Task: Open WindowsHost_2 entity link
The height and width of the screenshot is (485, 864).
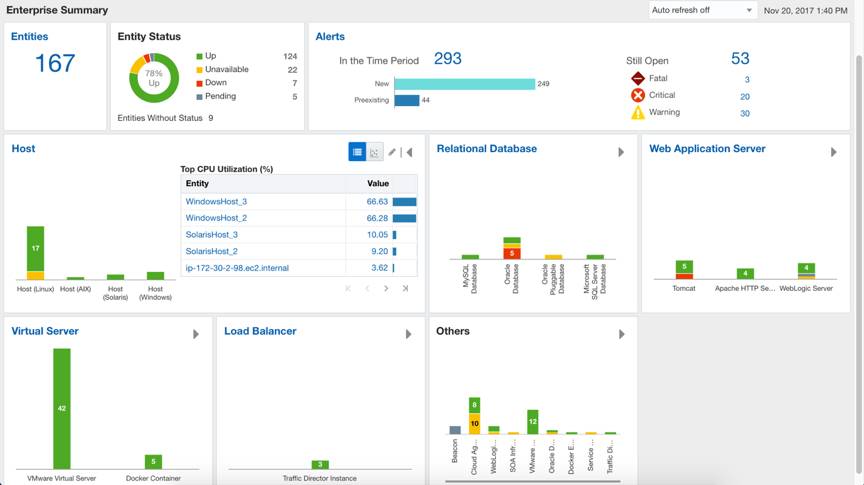Action: pyautogui.click(x=216, y=218)
